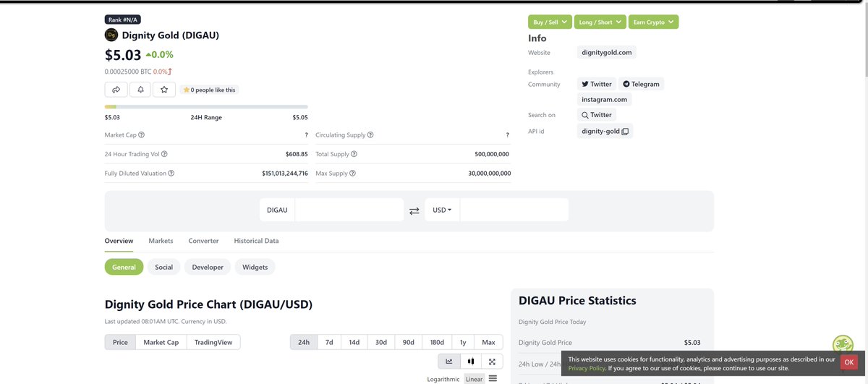Set chart range to 1y
The image size is (868, 384).
click(x=463, y=342)
